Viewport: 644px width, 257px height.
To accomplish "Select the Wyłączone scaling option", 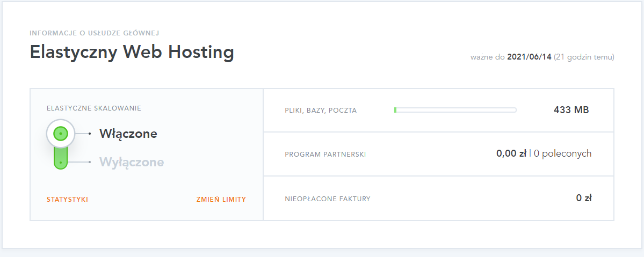I will (x=132, y=162).
